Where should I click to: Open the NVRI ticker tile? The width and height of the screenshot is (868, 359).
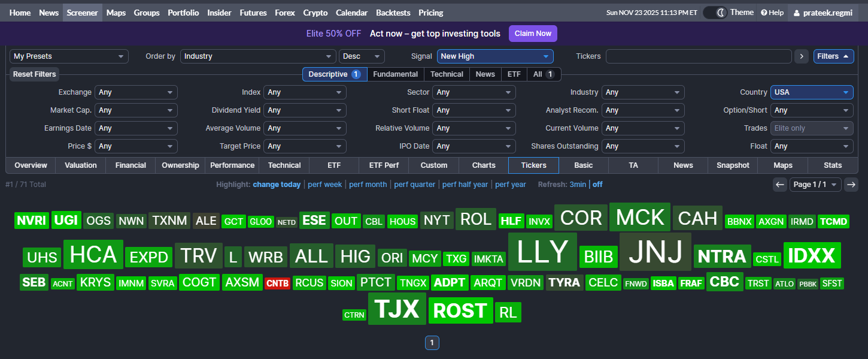(x=32, y=221)
